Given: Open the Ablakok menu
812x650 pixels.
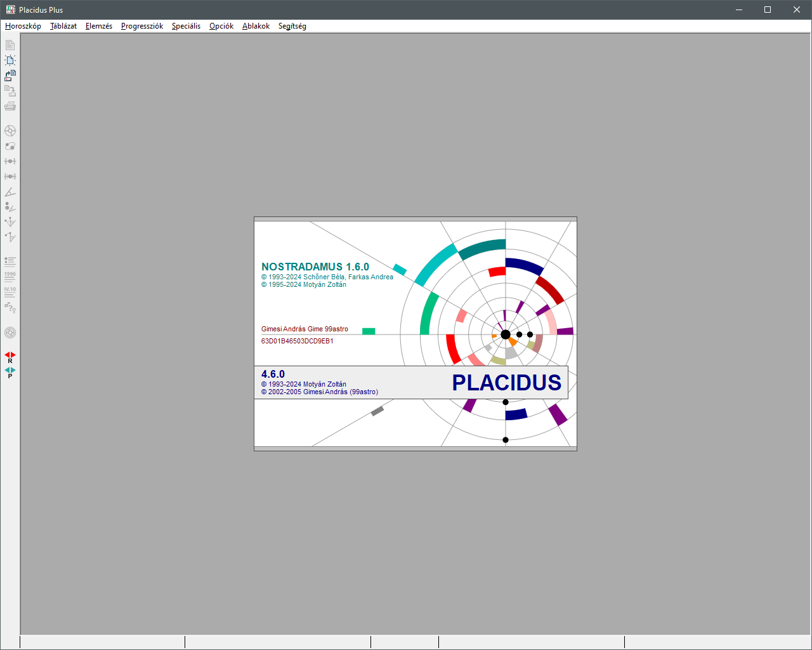Looking at the screenshot, I should (x=256, y=26).
